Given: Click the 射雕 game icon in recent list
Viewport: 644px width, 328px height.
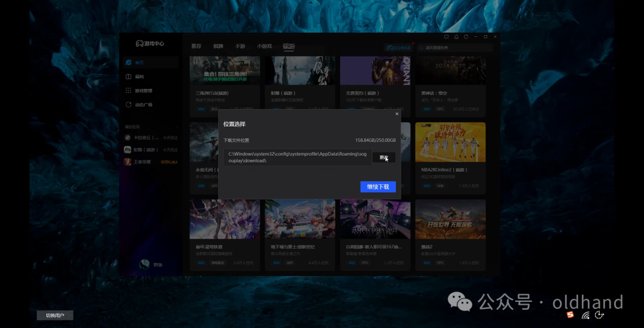Looking at the screenshot, I should pos(128,150).
